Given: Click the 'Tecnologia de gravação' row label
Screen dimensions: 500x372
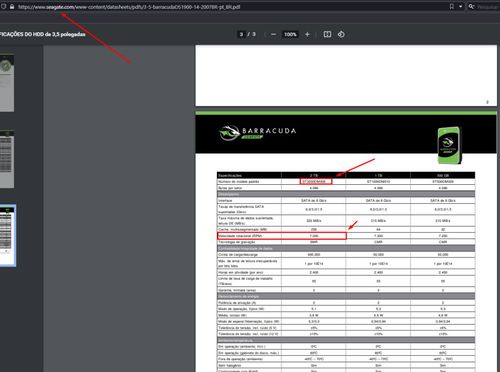Looking at the screenshot, I should [237, 242].
